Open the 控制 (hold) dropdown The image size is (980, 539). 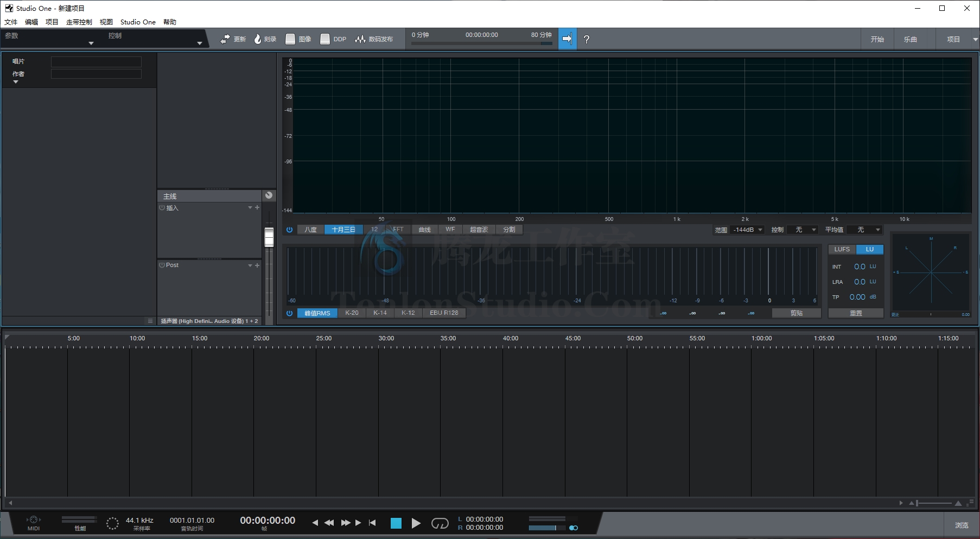pos(803,230)
